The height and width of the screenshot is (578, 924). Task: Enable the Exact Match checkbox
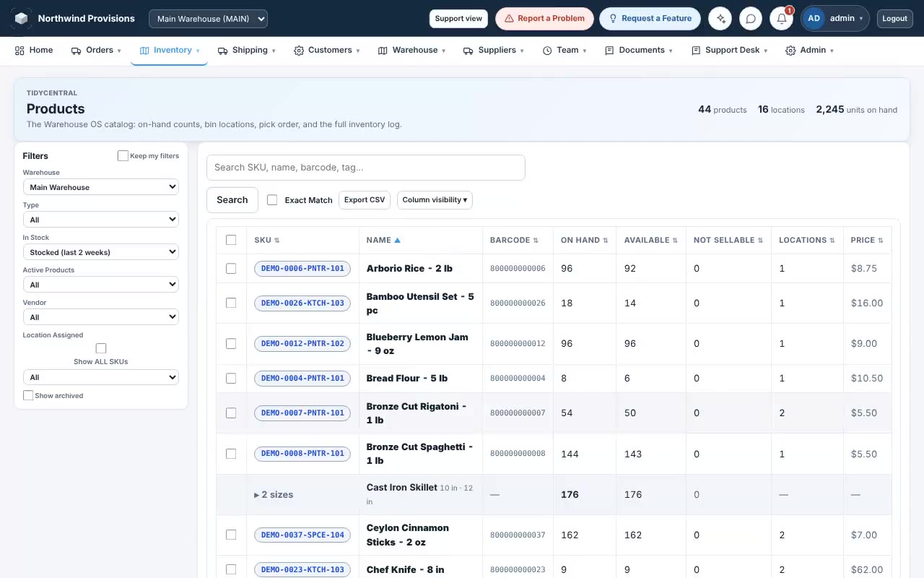(272, 200)
